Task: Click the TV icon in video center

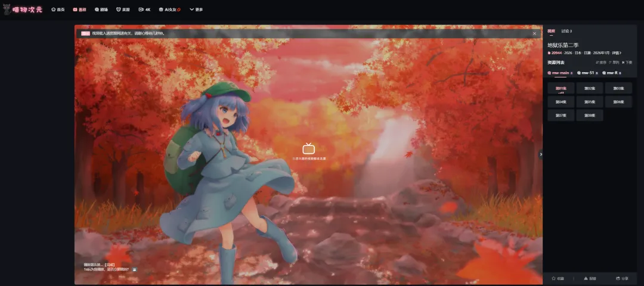Action: [x=308, y=148]
